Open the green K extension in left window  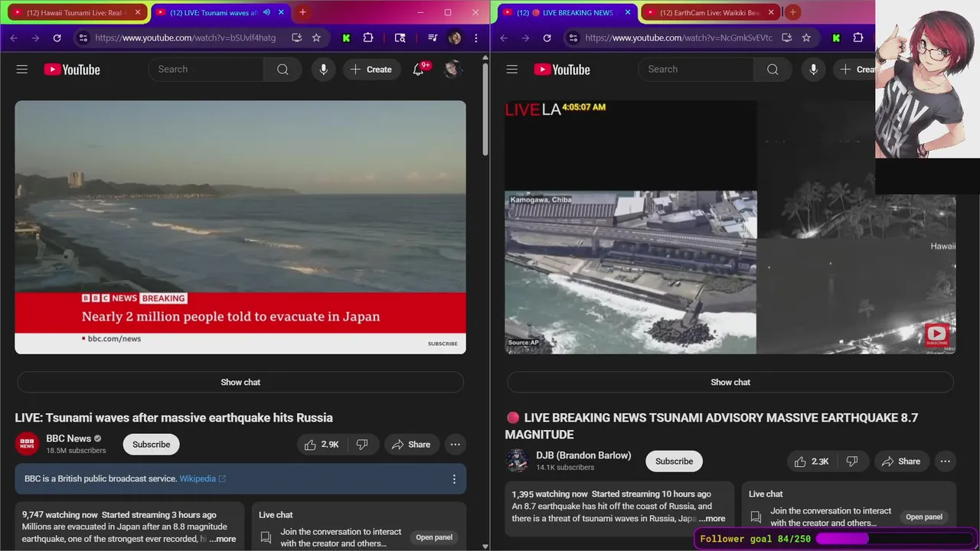(x=346, y=37)
